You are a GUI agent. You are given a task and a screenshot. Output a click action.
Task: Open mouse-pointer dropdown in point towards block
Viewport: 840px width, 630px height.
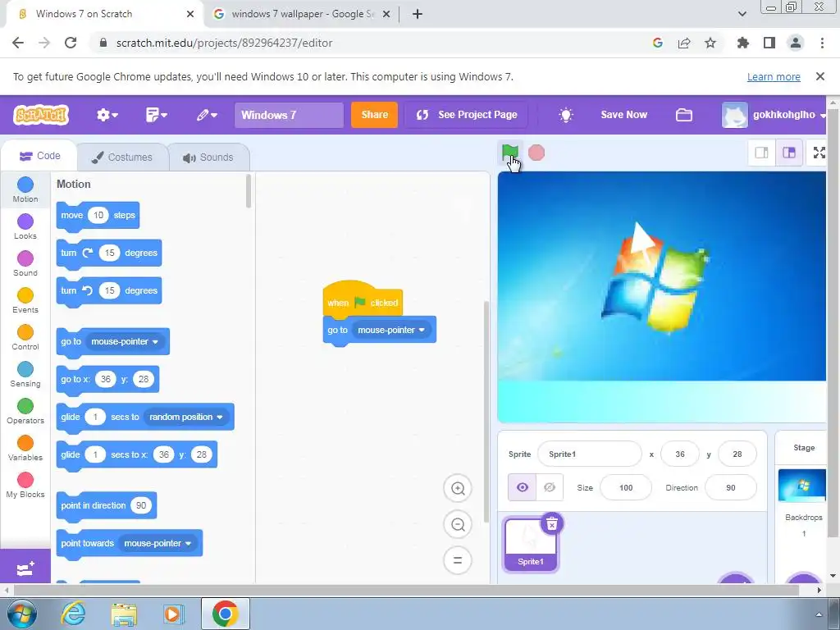[x=157, y=543]
